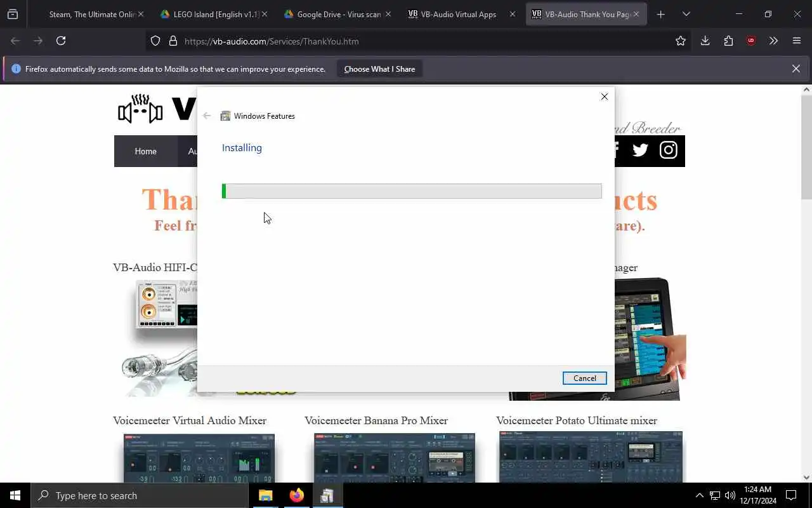Close the Steam tab
This screenshot has width=812, height=508.
pyautogui.click(x=140, y=14)
